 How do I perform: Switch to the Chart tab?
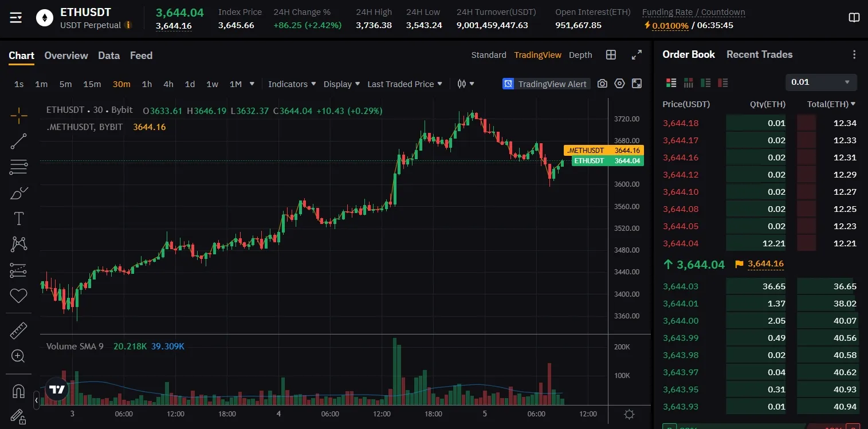pos(21,56)
